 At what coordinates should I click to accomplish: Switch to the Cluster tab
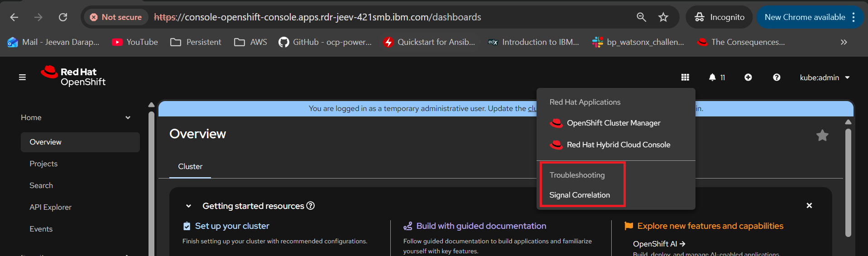click(x=190, y=166)
